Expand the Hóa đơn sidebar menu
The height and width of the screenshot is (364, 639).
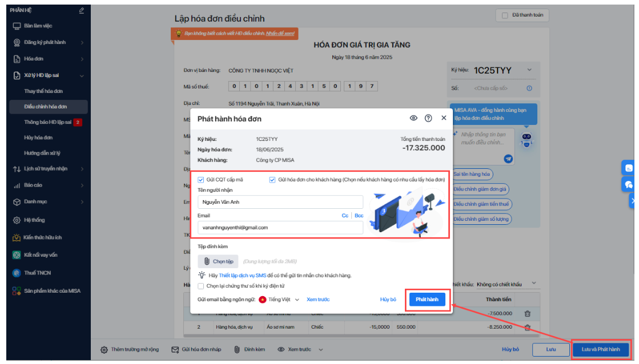[48, 59]
